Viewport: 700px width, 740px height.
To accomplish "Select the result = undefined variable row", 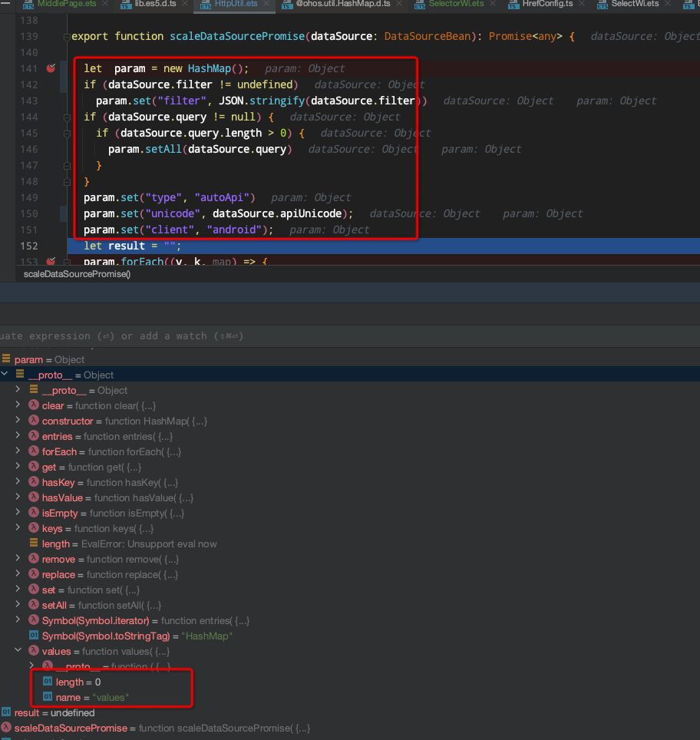I will 350,712.
